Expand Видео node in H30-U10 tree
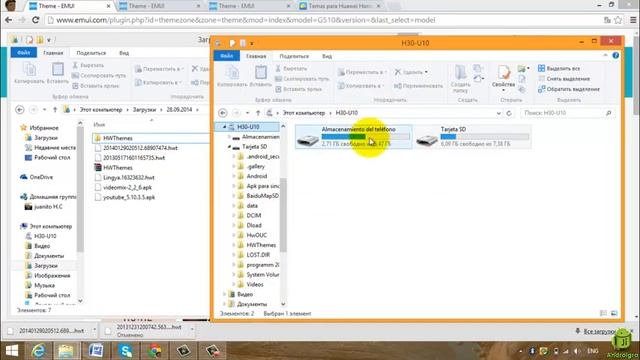The image size is (640, 360). [x=224, y=294]
